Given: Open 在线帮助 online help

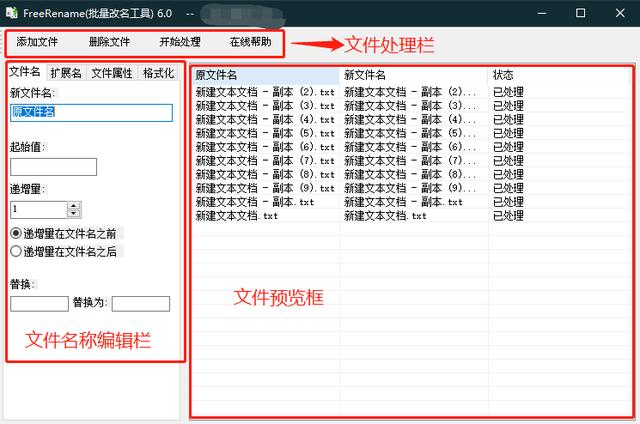Looking at the screenshot, I should [250, 42].
